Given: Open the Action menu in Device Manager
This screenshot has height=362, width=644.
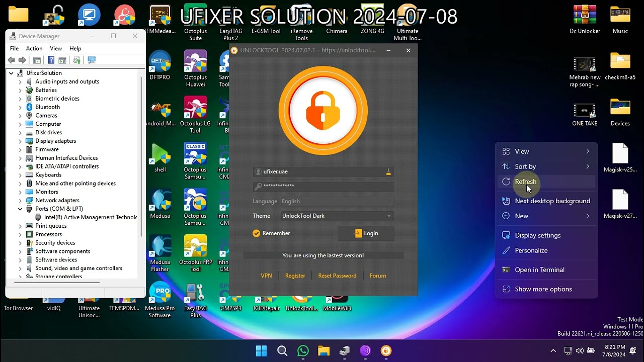Looking at the screenshot, I should (34, 49).
